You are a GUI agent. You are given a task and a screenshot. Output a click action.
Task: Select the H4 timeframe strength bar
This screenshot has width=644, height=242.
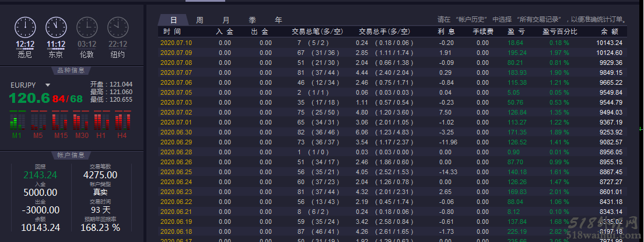tap(123, 122)
